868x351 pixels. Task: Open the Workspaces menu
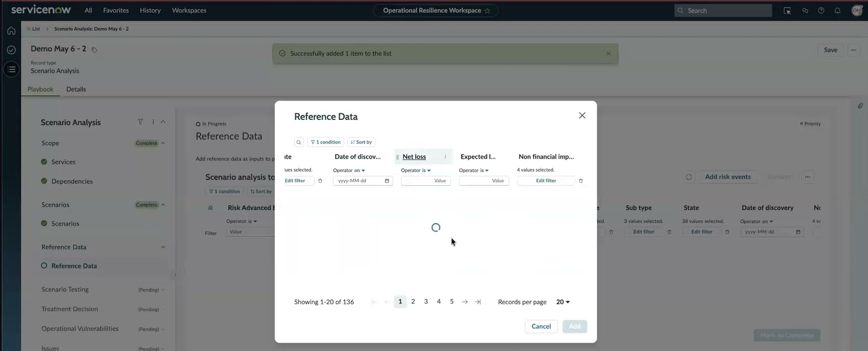pos(189,11)
